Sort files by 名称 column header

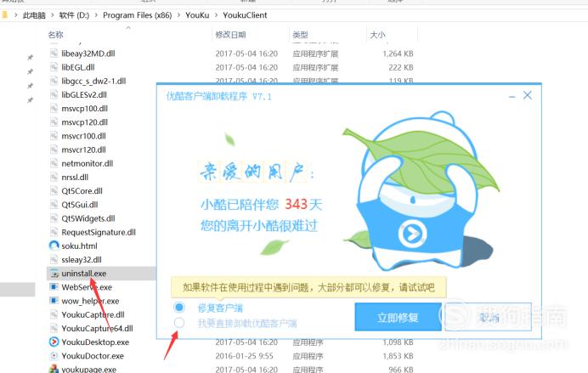pyautogui.click(x=55, y=35)
